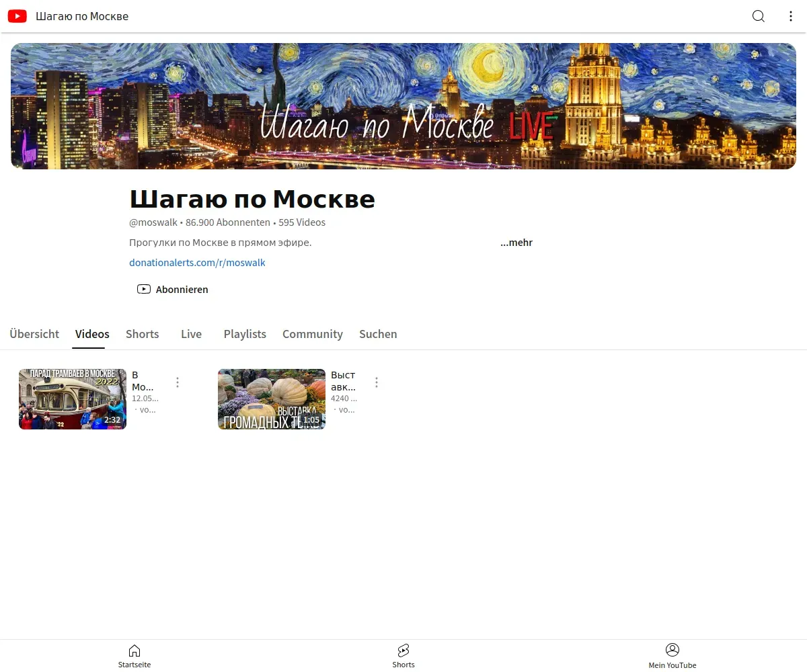Go to Startseite home icon

[x=134, y=656]
